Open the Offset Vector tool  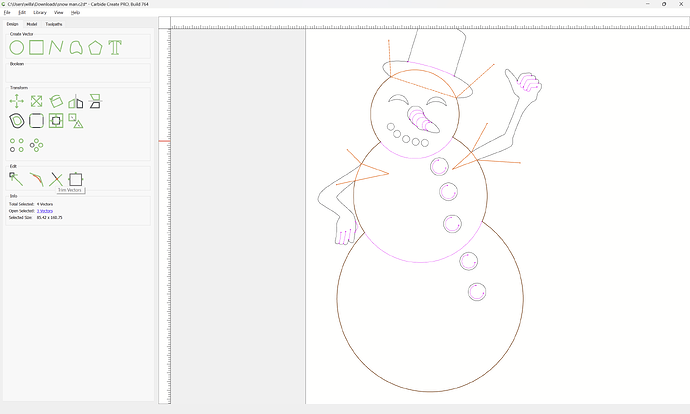(17, 121)
